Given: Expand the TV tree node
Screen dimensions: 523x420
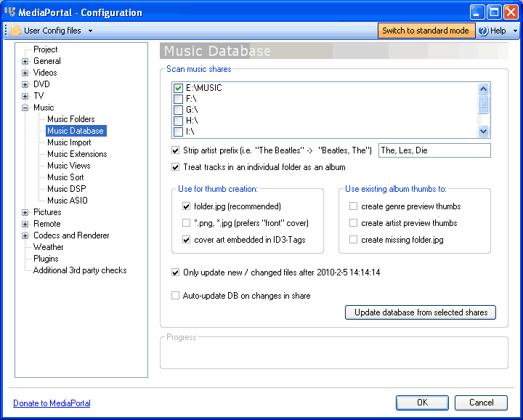Looking at the screenshot, I should 25,96.
